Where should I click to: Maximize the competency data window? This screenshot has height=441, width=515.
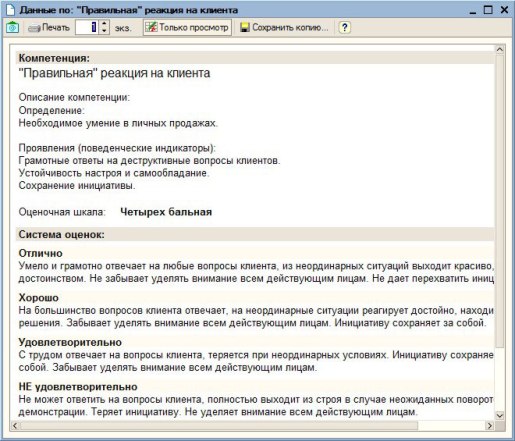pyautogui.click(x=488, y=10)
